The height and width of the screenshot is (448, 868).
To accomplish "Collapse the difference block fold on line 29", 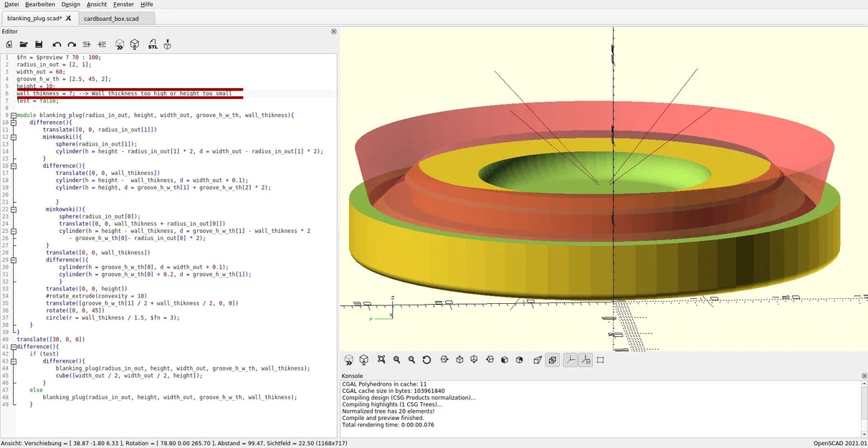I will coord(13,259).
